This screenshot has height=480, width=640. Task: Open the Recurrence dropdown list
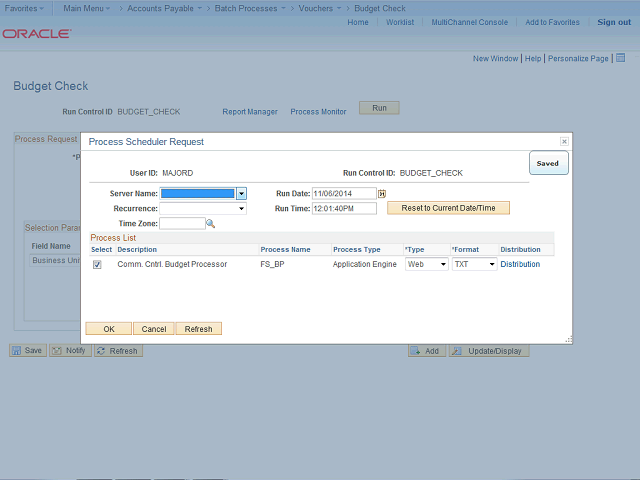point(203,209)
